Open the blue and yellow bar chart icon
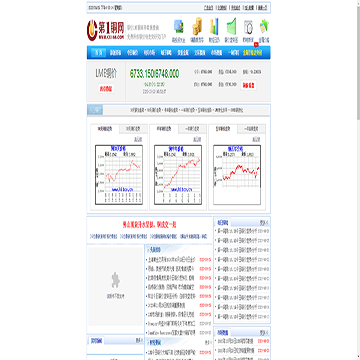 [214, 26]
